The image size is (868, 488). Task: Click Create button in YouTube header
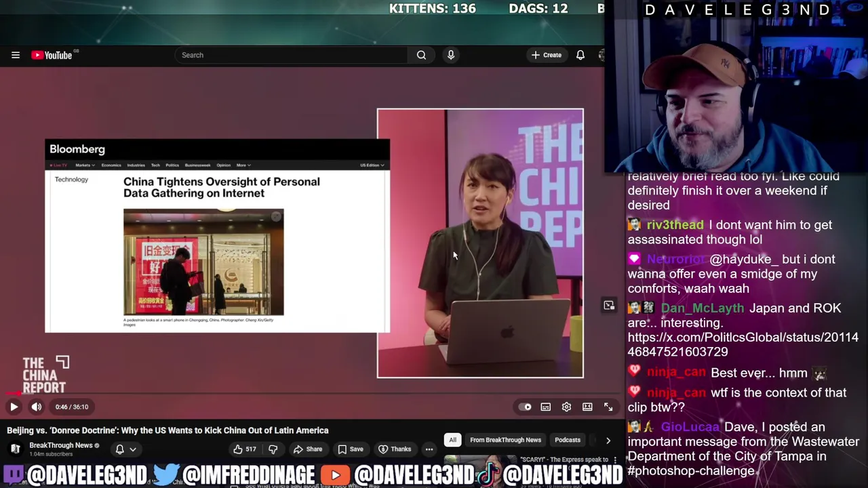coord(547,55)
